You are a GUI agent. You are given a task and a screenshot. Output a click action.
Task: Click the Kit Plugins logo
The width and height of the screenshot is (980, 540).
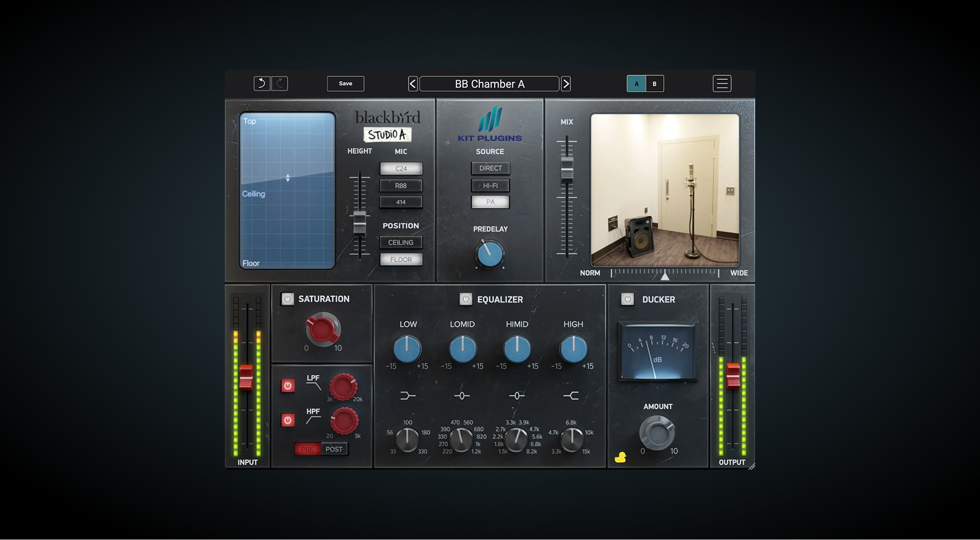point(490,124)
